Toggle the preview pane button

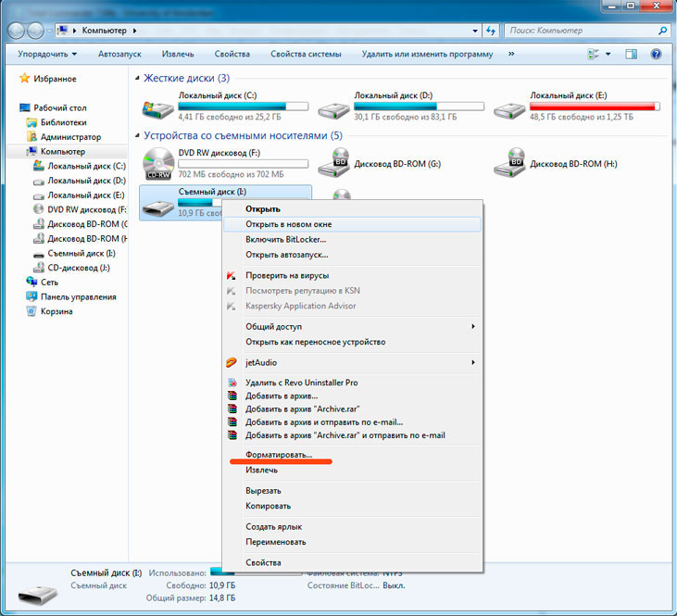(633, 55)
